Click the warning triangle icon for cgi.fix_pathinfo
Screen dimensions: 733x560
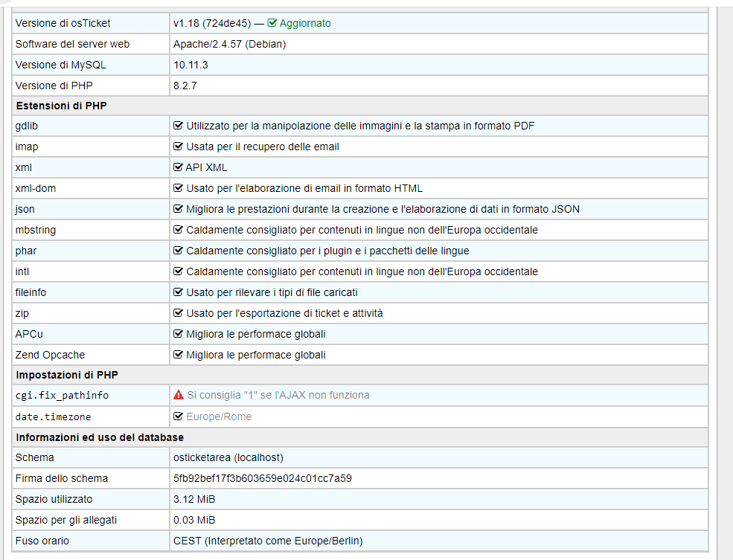tap(178, 395)
